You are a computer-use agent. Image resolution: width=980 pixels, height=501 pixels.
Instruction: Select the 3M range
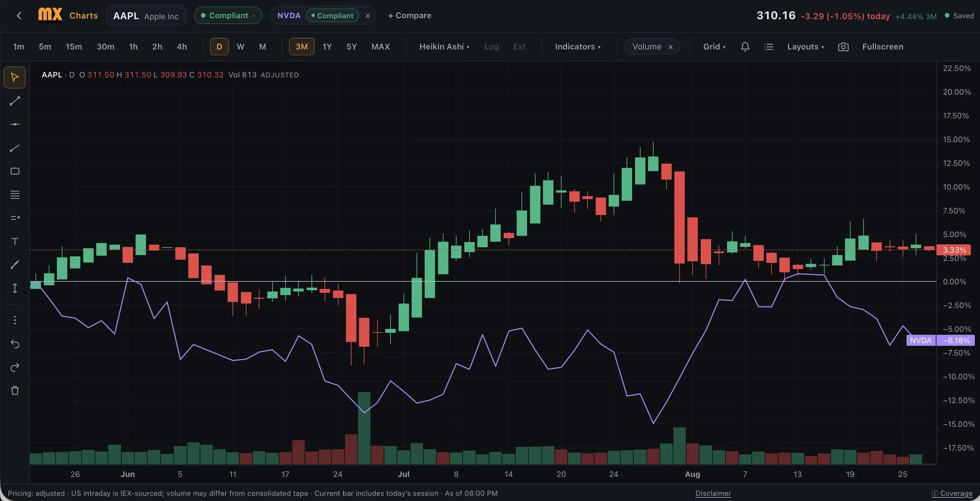(302, 47)
